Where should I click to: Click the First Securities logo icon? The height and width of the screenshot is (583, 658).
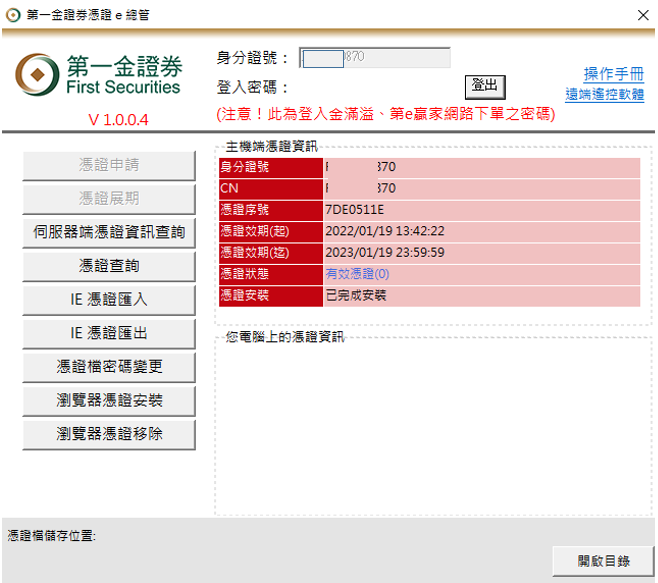point(37,76)
